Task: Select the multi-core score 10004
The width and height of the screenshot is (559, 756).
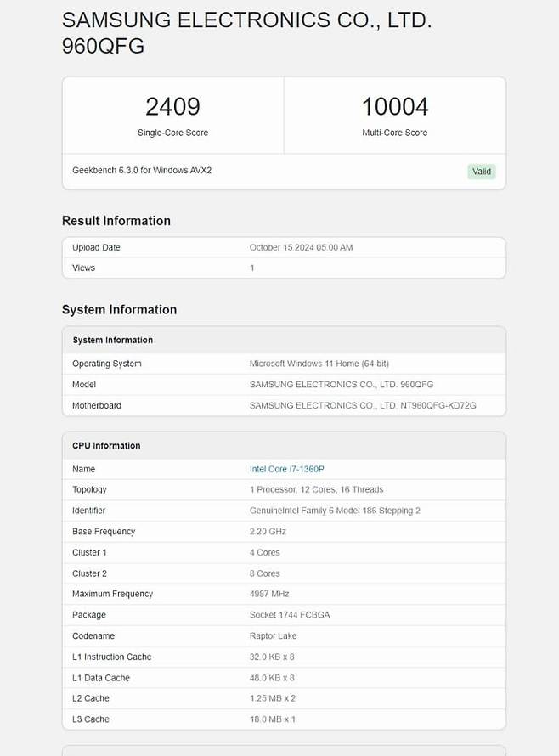Action: point(394,106)
